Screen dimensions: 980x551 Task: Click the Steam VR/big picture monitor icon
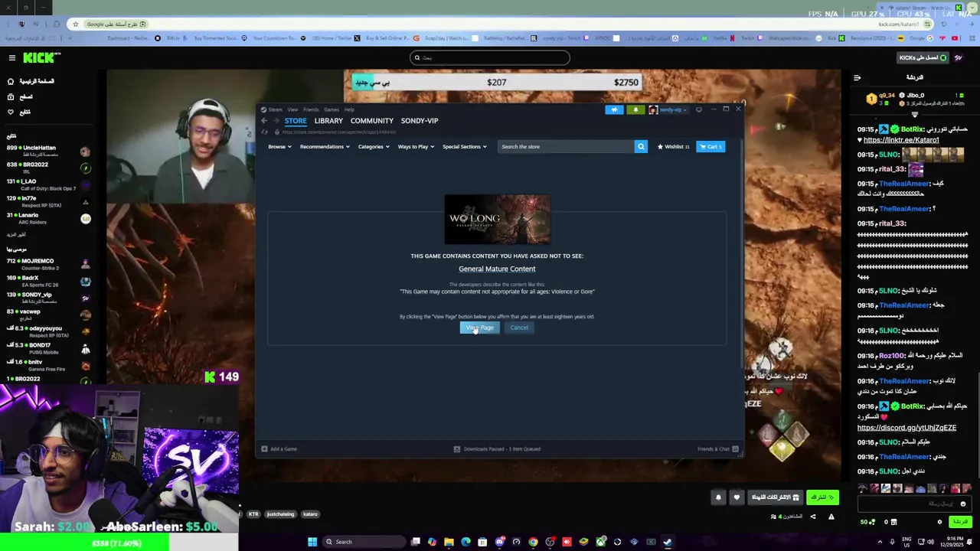click(x=698, y=109)
